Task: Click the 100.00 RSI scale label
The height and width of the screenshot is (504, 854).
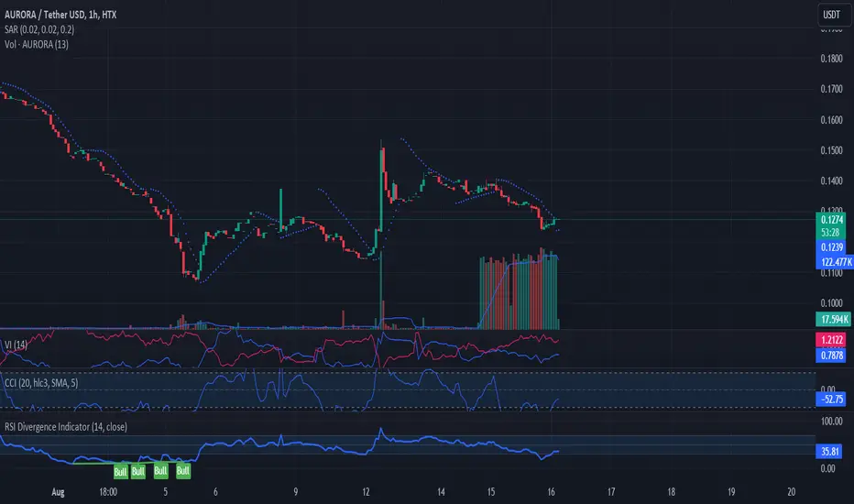Action: (x=832, y=422)
